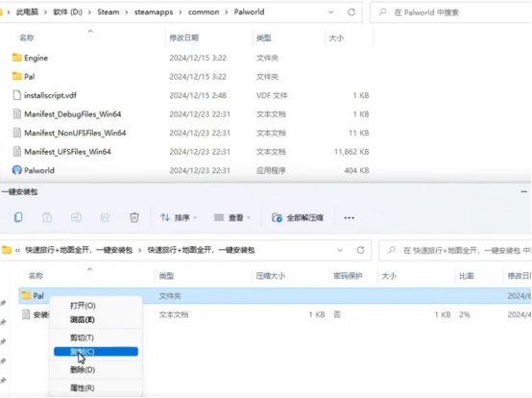Image resolution: width=532 pixels, height=398 pixels.
Task: Click the search box in archive window
Action: pos(455,250)
